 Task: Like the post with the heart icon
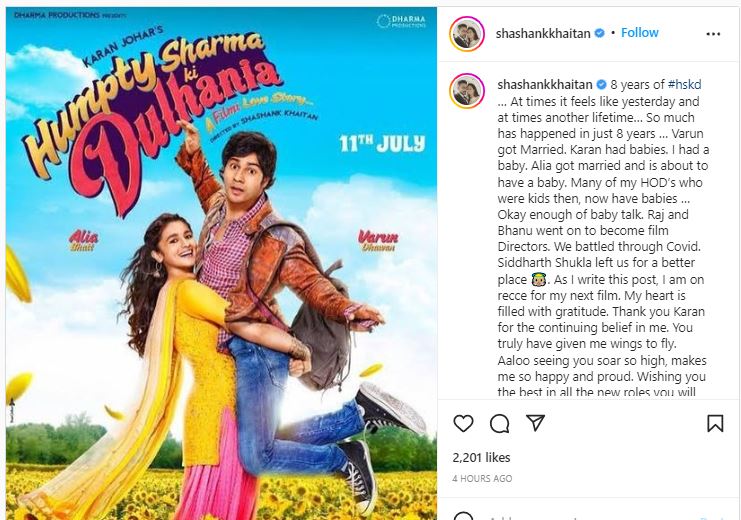(x=463, y=423)
